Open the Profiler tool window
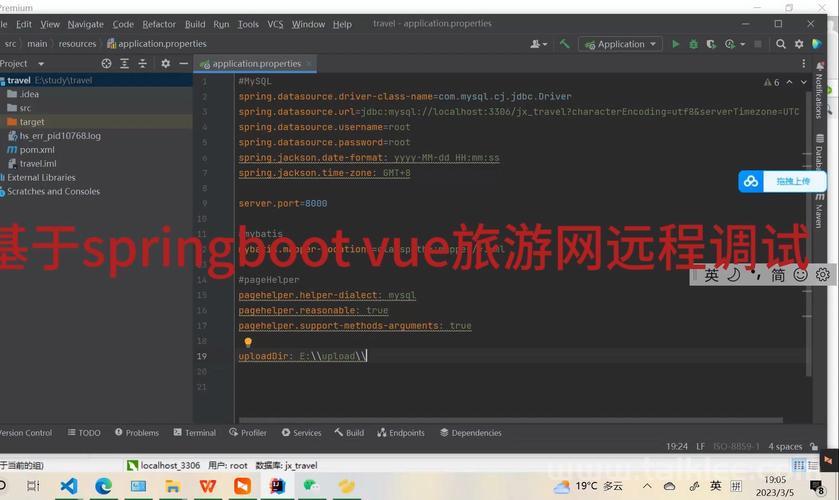 click(248, 433)
